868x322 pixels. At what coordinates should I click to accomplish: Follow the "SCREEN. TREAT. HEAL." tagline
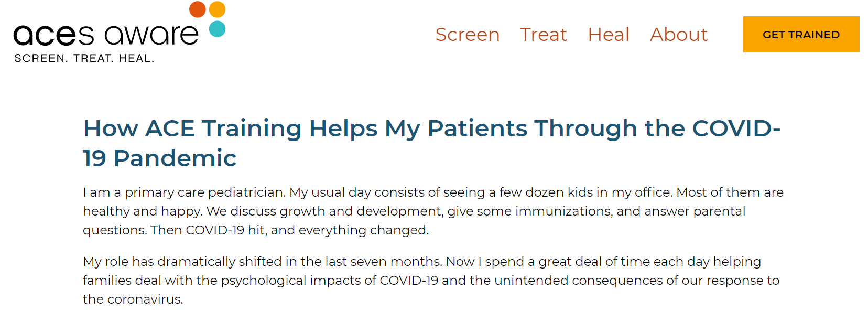[x=84, y=58]
